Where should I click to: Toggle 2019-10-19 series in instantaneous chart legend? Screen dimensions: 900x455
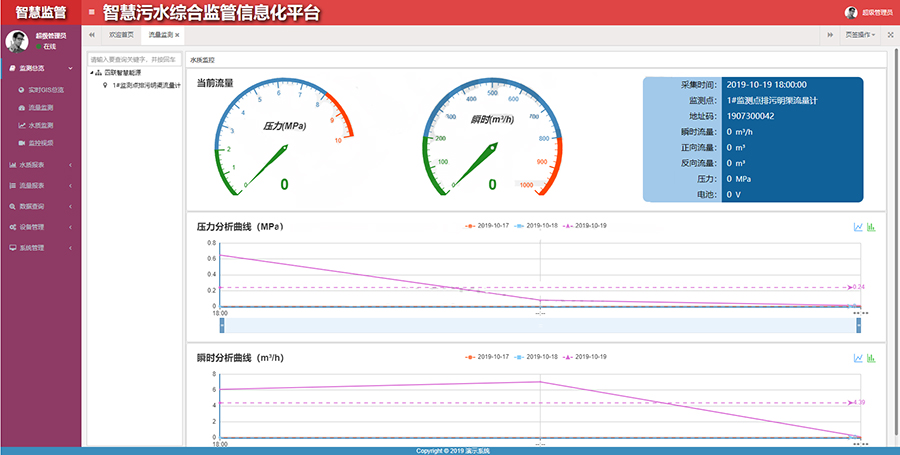tap(584, 357)
